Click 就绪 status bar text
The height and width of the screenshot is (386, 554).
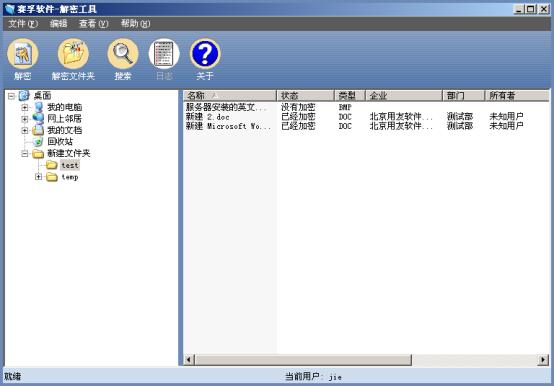[12, 377]
